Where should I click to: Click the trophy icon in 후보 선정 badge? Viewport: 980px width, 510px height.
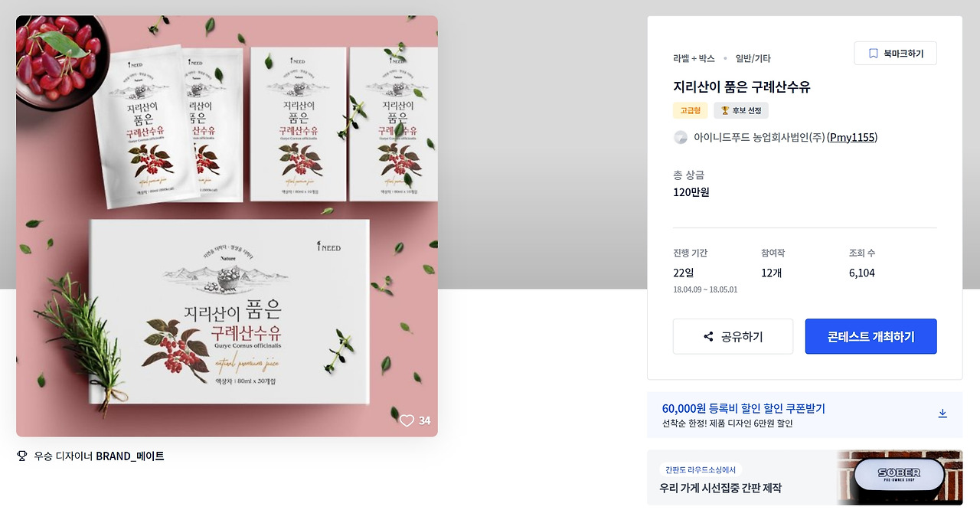[x=725, y=110]
